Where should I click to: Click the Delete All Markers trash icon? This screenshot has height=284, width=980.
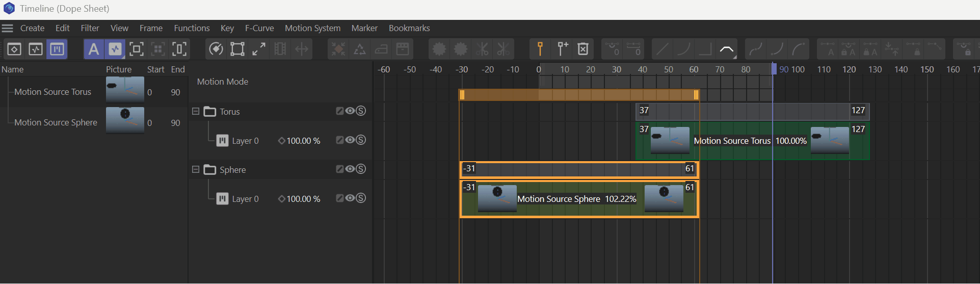[583, 49]
